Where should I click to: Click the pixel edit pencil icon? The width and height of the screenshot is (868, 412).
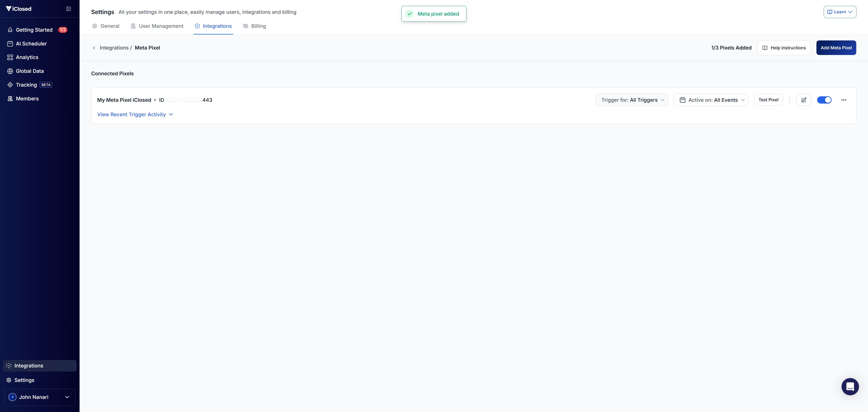point(804,100)
